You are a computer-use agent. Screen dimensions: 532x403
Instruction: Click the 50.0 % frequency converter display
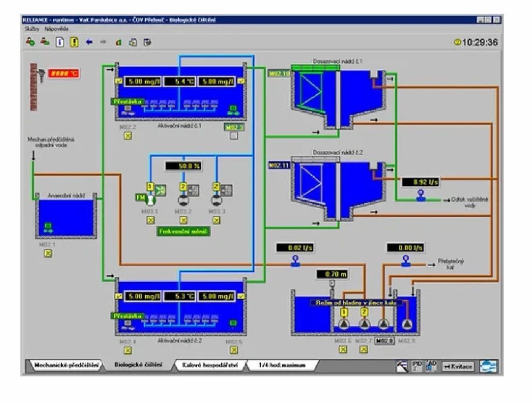point(183,166)
